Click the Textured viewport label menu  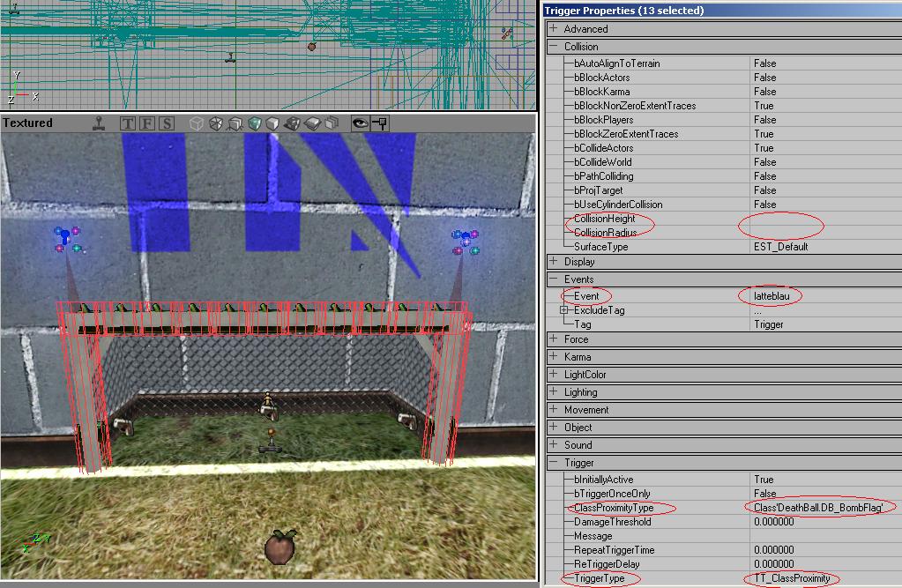tap(28, 123)
